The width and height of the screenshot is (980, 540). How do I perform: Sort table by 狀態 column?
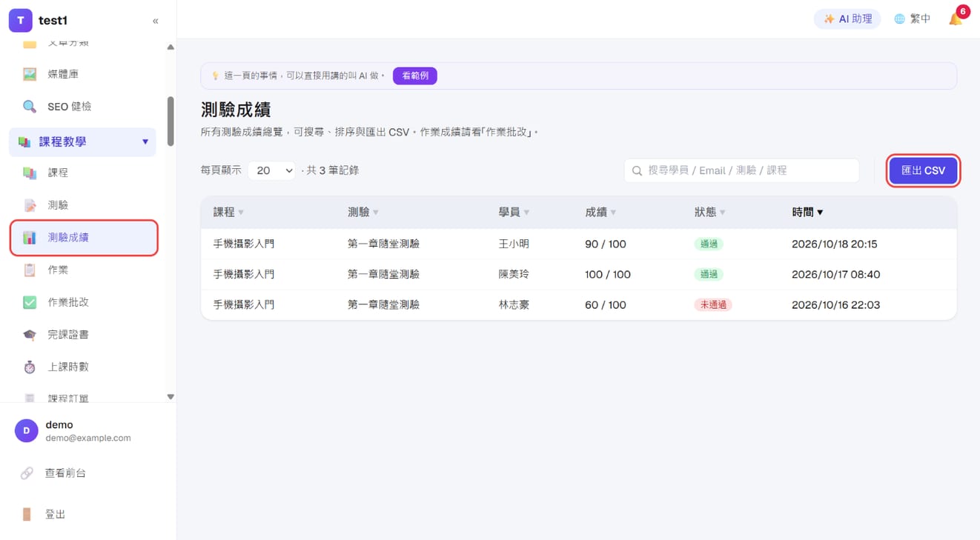click(x=709, y=213)
